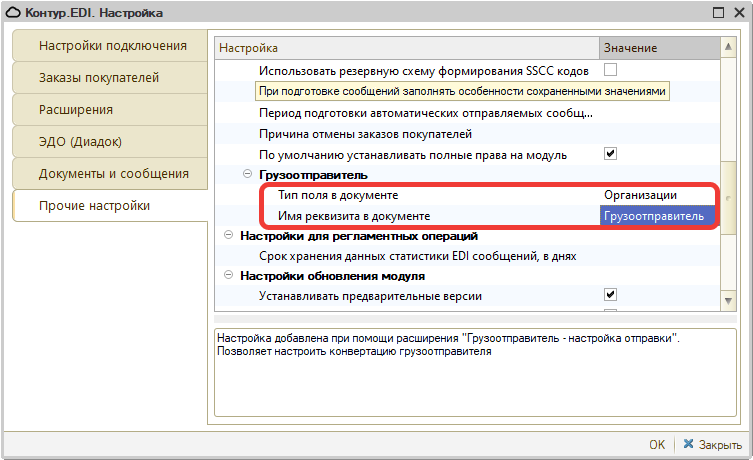Viewport: 753px width, 460px height.
Task: Collapse Настройки обновления модуля section
Action: (x=227, y=276)
